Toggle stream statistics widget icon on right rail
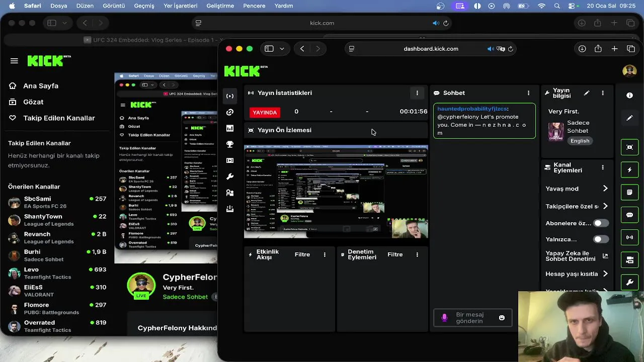This screenshot has height=362, width=644. tap(629, 237)
